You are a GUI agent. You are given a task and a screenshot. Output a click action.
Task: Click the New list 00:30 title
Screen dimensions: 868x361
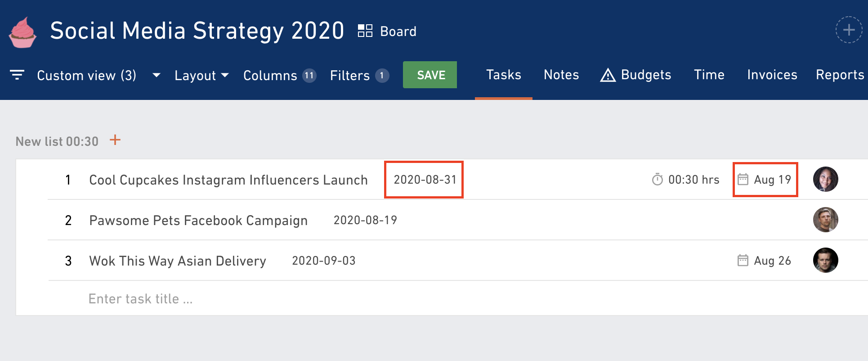57,141
